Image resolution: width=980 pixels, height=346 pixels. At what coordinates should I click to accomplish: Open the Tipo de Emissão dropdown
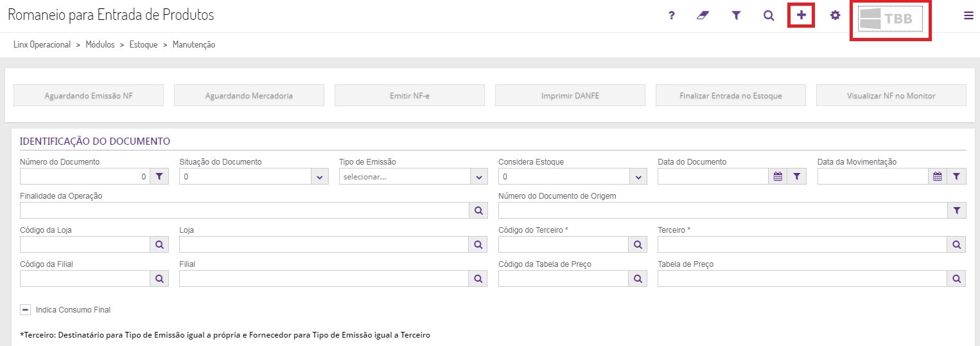tap(479, 177)
